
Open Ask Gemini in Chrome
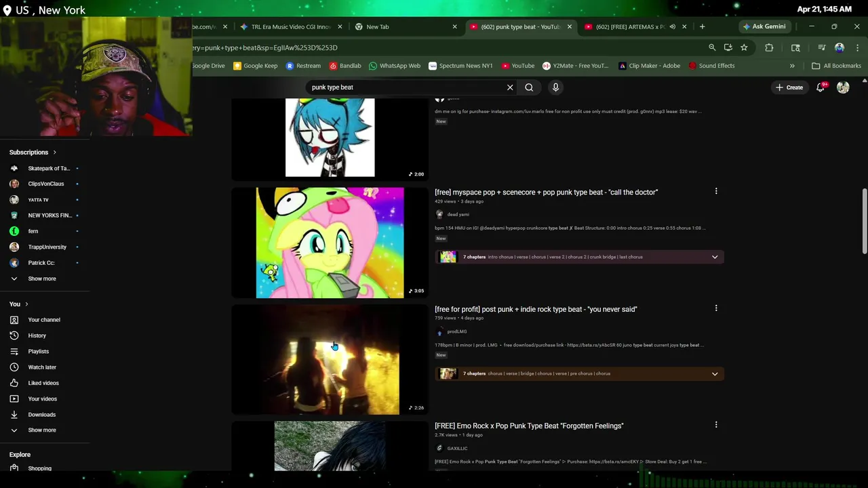pos(764,26)
